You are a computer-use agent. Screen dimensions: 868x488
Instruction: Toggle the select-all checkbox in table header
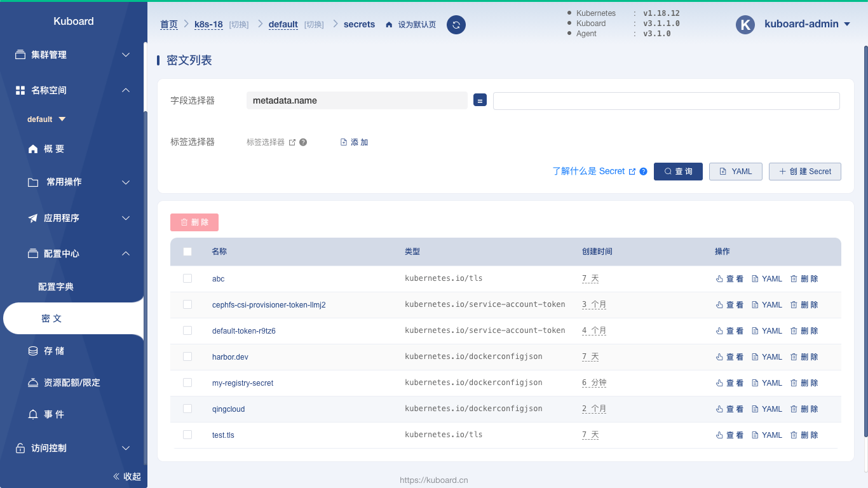point(187,252)
